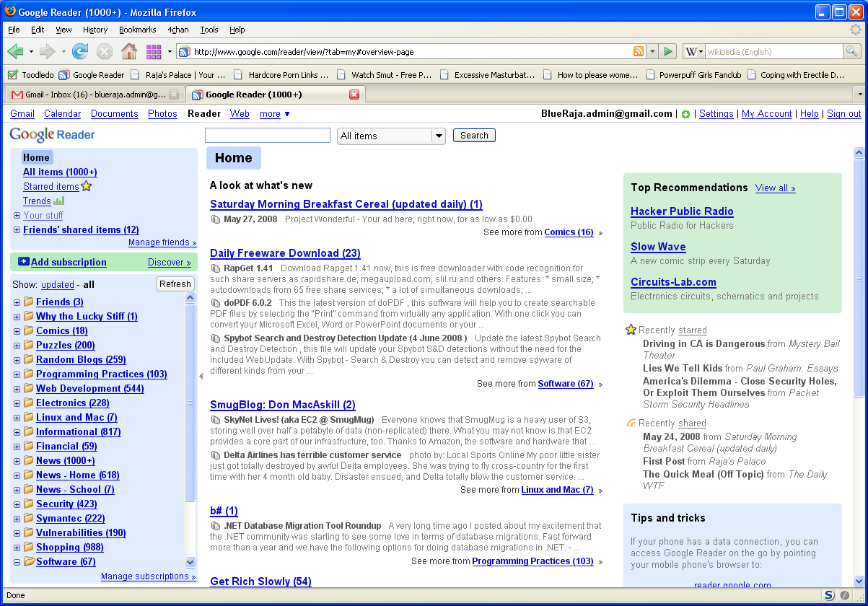Click View all recommendations link
Viewport: 868px width, 606px height.
coord(776,188)
